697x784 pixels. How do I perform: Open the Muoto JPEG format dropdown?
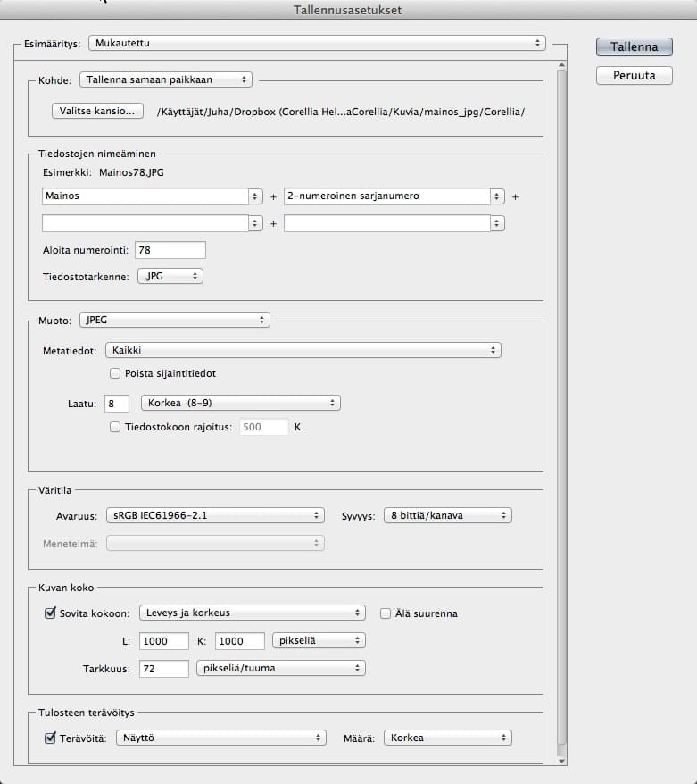(x=175, y=320)
